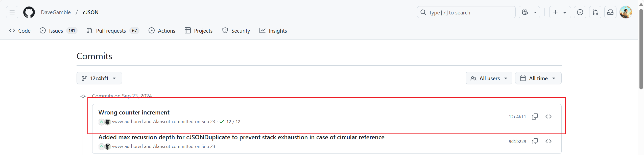Screen dimensions: 644x155
Task: Click the Type / to search field
Action: 466,12
